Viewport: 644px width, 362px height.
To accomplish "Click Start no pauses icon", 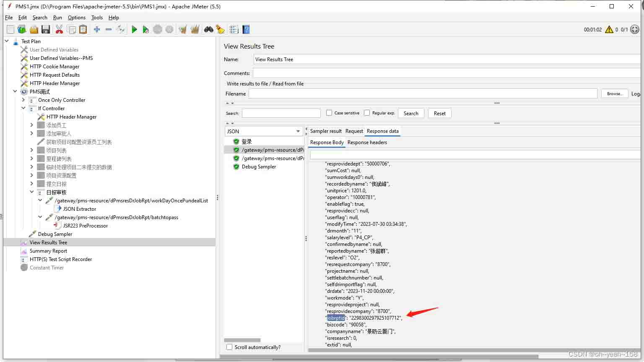I will coord(145,29).
